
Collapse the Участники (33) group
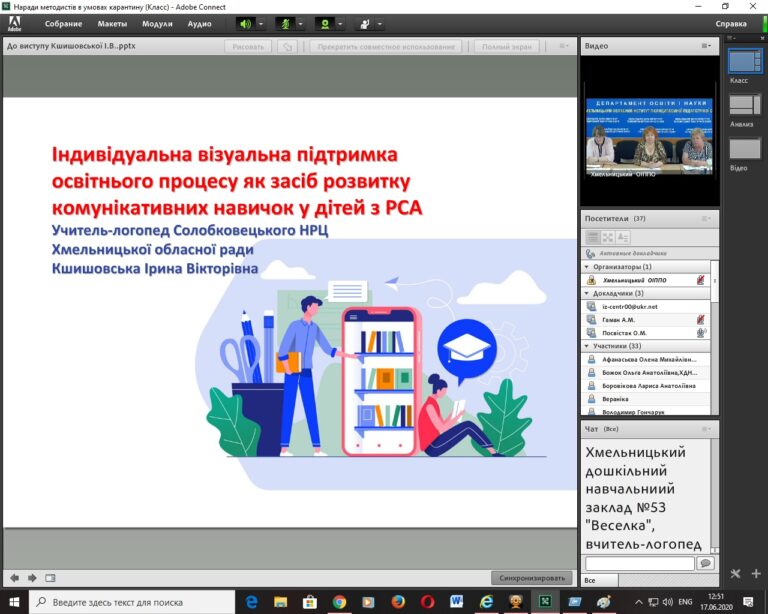[587, 346]
